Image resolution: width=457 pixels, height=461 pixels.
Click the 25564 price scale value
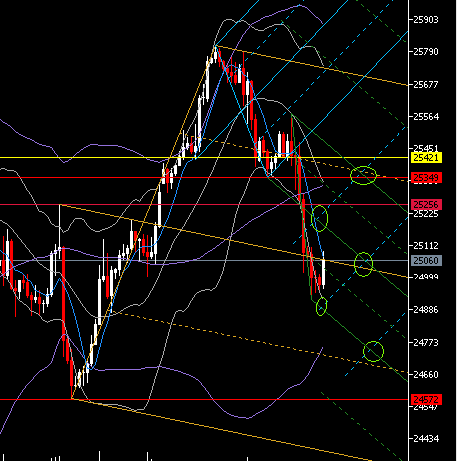coord(426,117)
